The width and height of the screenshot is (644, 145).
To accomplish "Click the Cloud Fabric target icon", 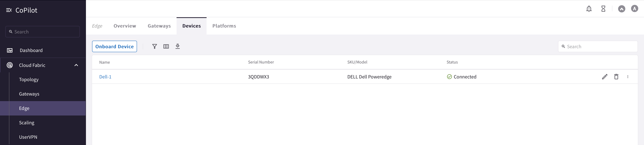I will tap(10, 65).
